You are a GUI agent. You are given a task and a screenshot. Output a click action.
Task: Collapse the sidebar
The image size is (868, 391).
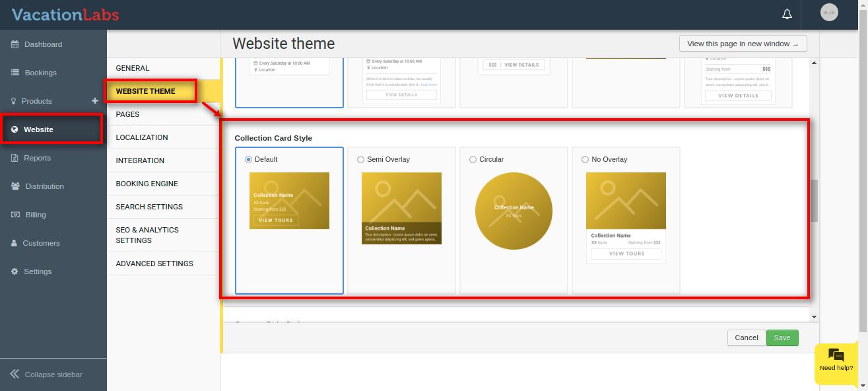46,374
